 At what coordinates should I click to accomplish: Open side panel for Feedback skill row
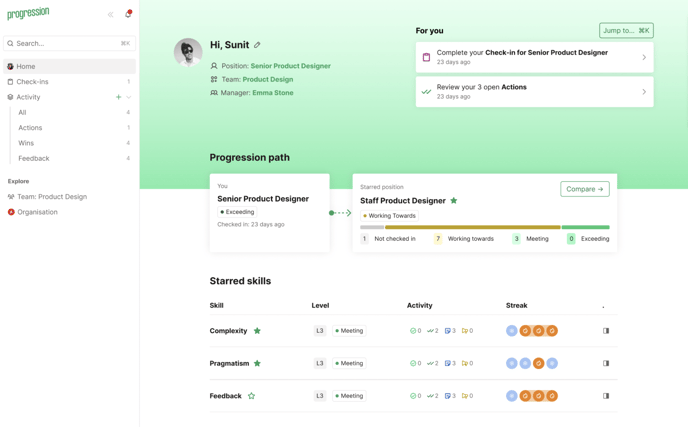pyautogui.click(x=605, y=396)
